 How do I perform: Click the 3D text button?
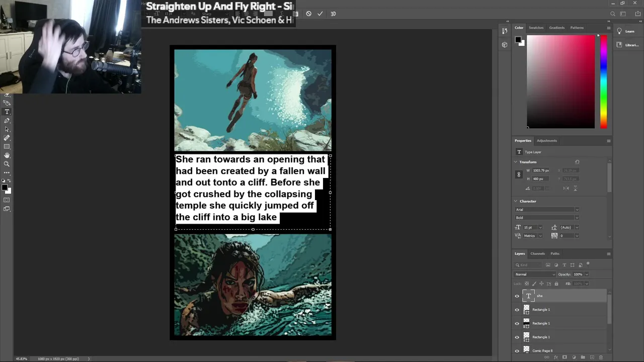pyautogui.click(x=333, y=14)
